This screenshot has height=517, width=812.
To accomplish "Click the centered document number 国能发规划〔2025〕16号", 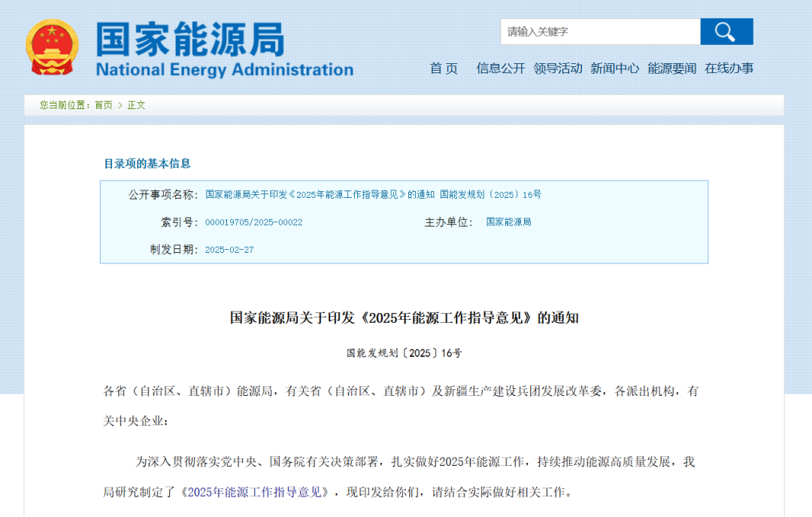I will pos(404,353).
